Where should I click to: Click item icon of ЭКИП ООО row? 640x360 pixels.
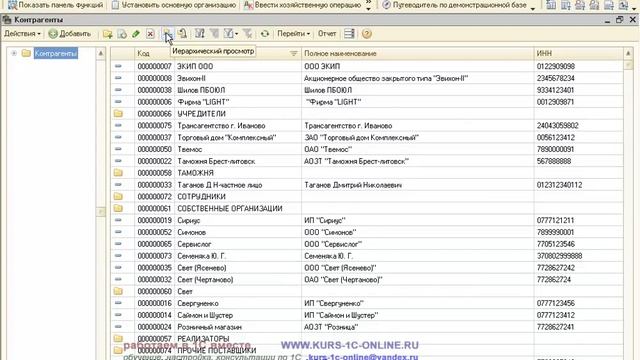[118, 66]
